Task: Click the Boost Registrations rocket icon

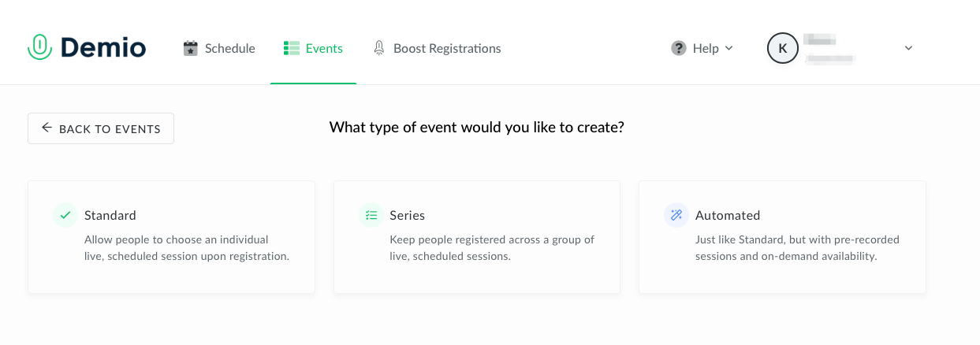Action: click(x=379, y=48)
